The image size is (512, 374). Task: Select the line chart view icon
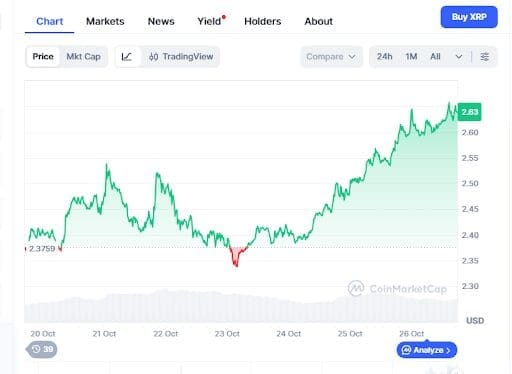tap(127, 57)
